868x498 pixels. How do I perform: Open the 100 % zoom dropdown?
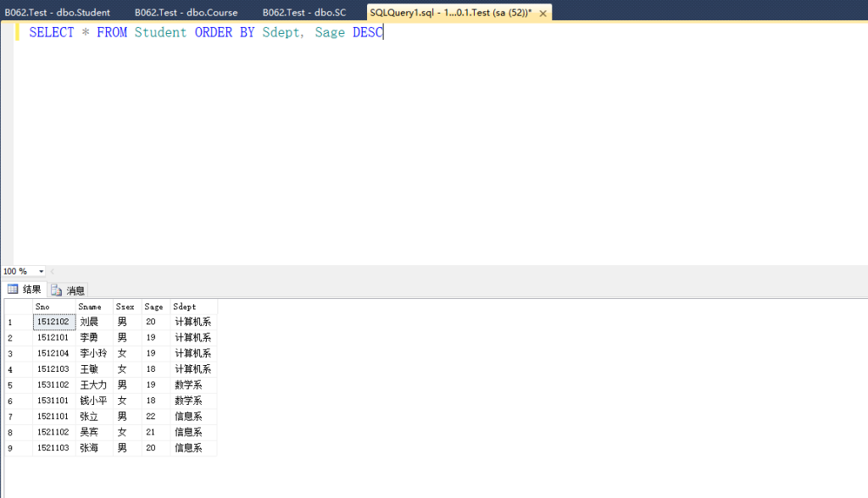coord(41,272)
